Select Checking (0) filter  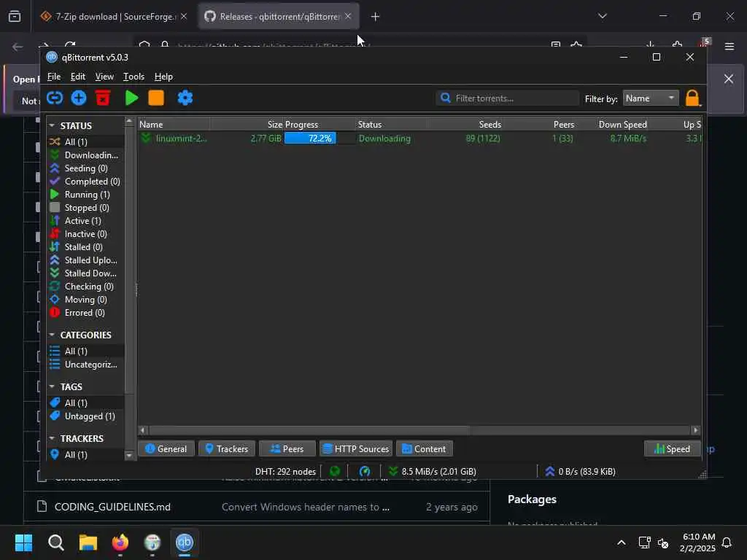pos(86,286)
